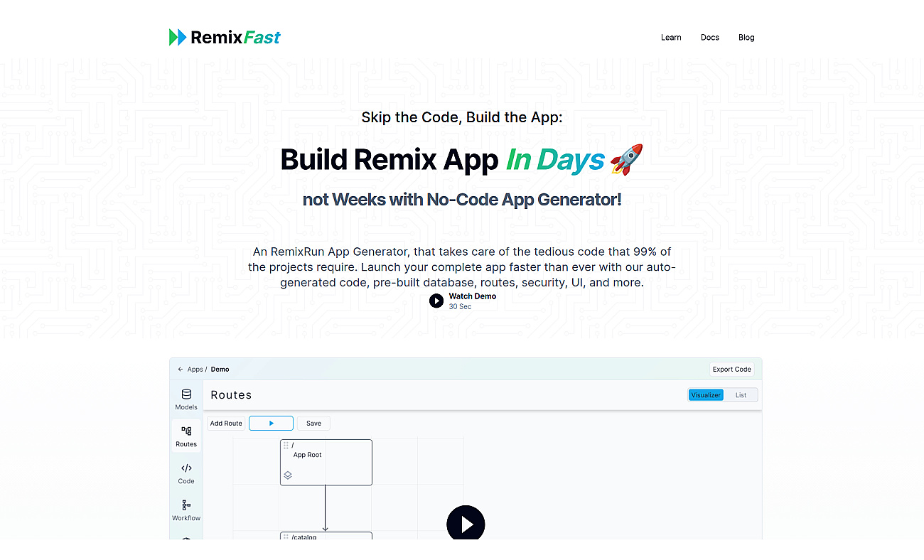The width and height of the screenshot is (924, 560).
Task: Click the Watch Demo text link
Action: click(473, 296)
